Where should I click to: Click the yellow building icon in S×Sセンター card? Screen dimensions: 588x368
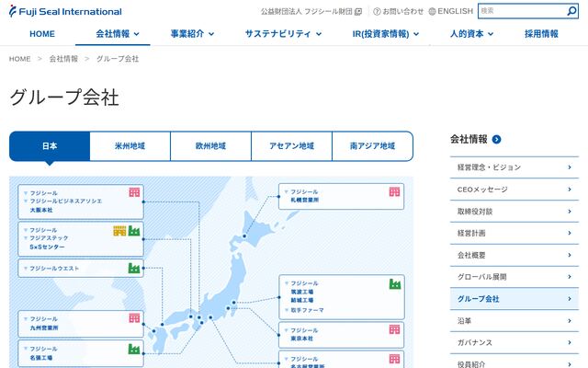(119, 231)
